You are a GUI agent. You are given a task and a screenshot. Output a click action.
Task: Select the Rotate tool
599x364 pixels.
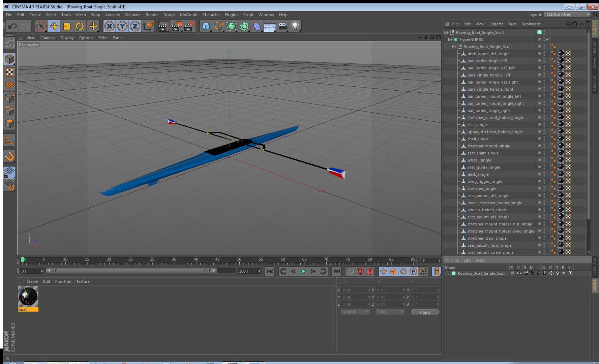tap(80, 26)
